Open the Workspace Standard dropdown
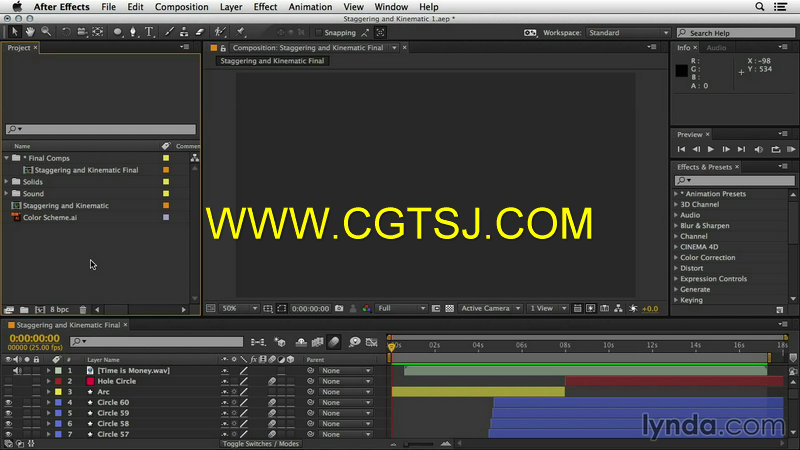The height and width of the screenshot is (450, 800). 628,33
